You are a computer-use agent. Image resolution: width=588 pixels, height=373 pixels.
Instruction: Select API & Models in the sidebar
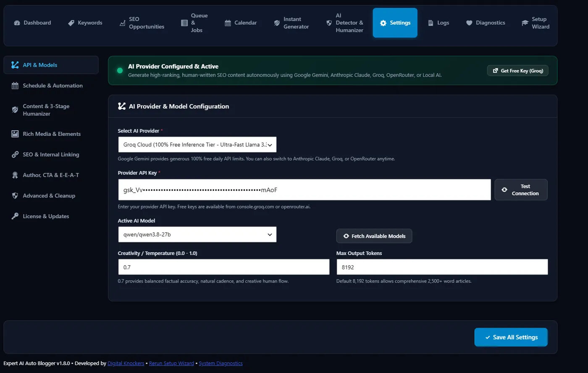point(51,65)
